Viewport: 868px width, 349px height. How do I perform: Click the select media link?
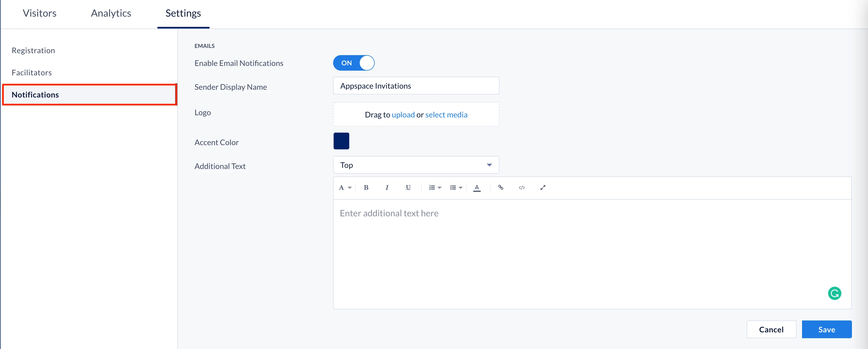point(446,115)
